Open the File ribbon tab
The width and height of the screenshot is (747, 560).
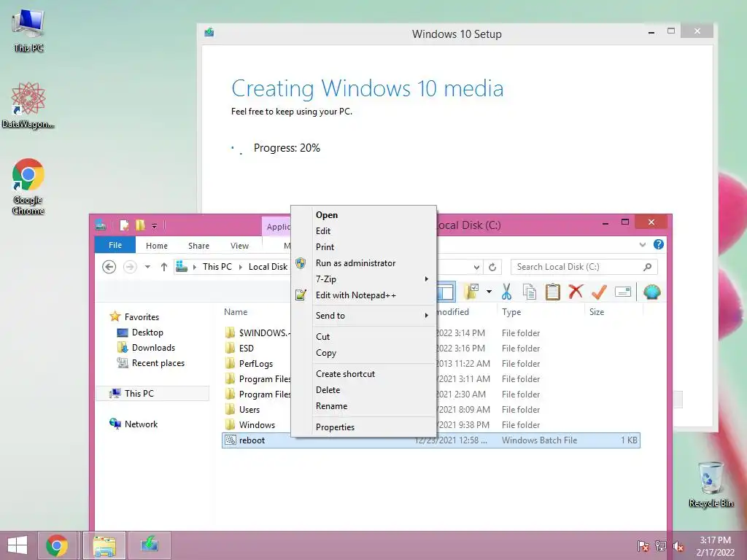pyautogui.click(x=115, y=245)
